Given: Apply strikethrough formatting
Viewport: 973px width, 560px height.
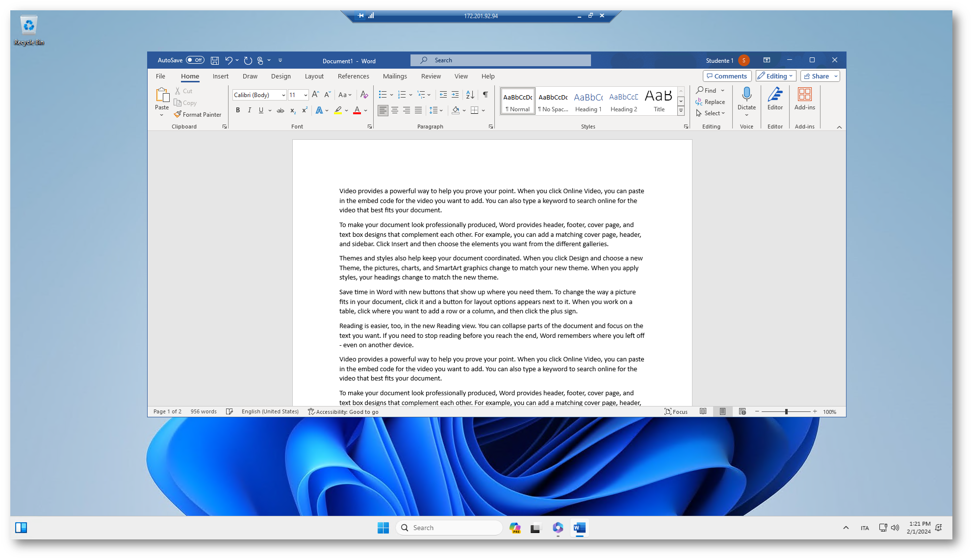Looking at the screenshot, I should point(280,110).
